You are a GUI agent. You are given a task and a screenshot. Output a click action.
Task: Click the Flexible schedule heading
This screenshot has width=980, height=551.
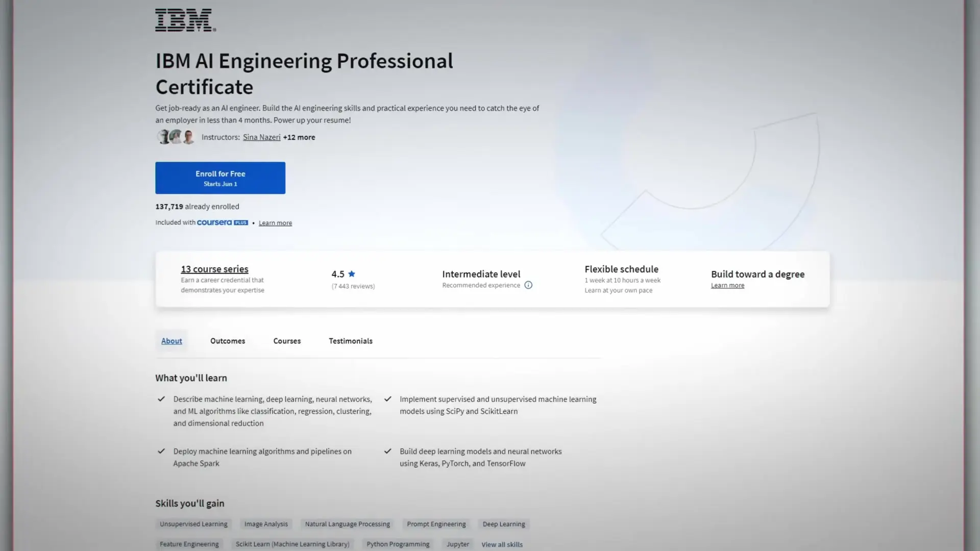pos(621,269)
